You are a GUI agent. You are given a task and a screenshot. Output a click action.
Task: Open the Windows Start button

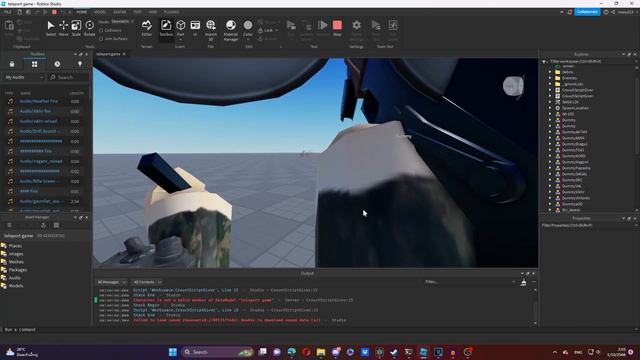click(173, 352)
